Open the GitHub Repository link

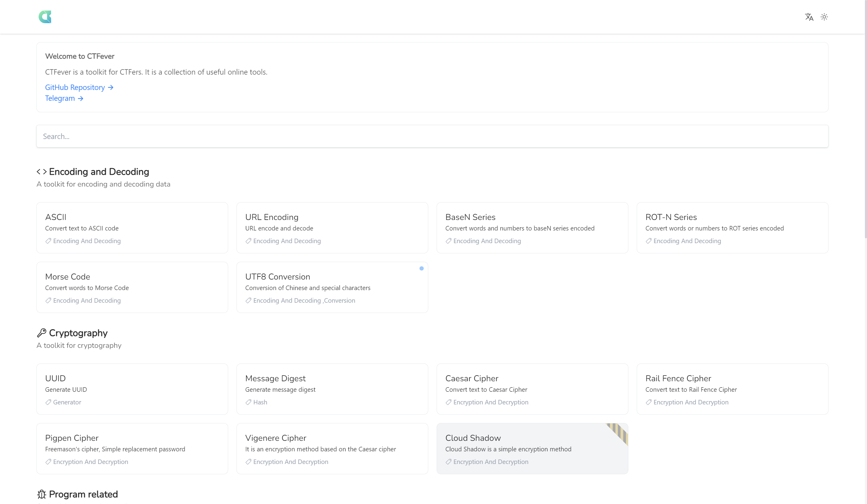79,87
